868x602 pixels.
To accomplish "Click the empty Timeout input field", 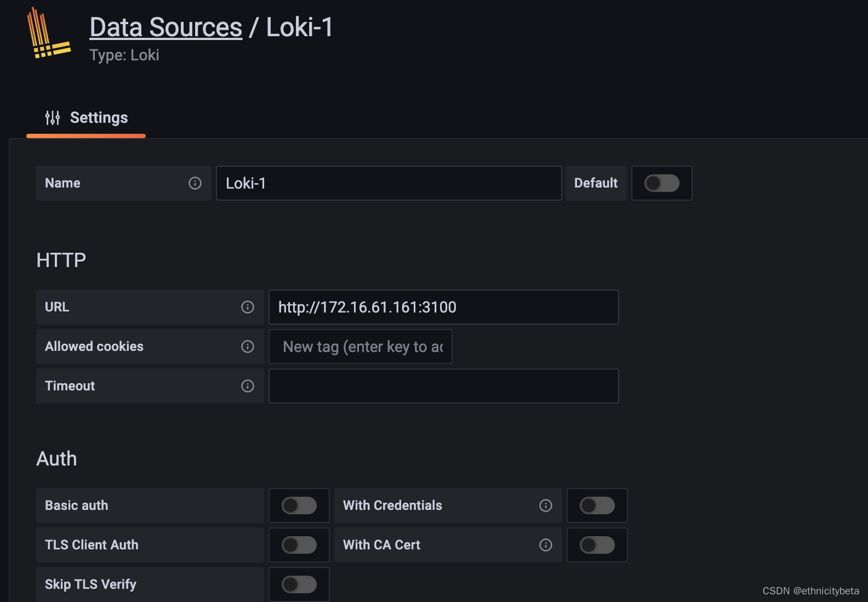I will click(x=443, y=386).
